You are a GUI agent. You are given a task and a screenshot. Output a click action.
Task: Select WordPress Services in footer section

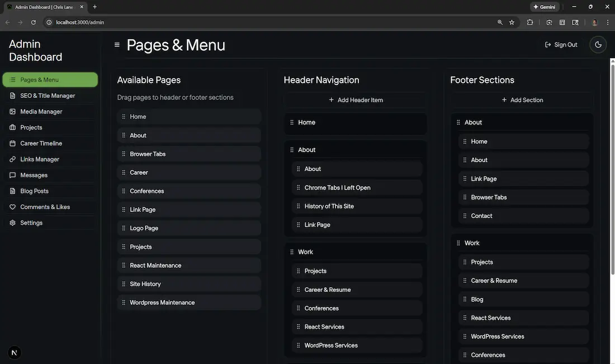(x=524, y=337)
